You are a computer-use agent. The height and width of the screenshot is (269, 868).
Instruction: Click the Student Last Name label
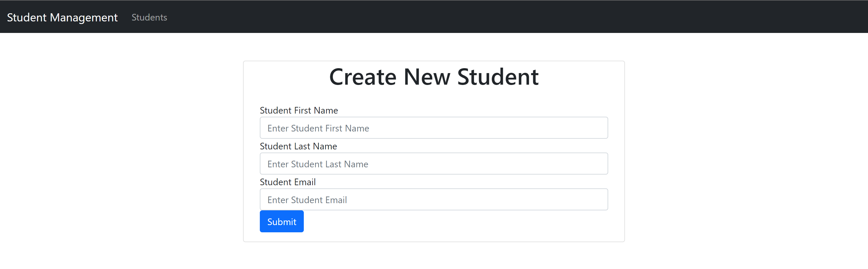(x=298, y=146)
